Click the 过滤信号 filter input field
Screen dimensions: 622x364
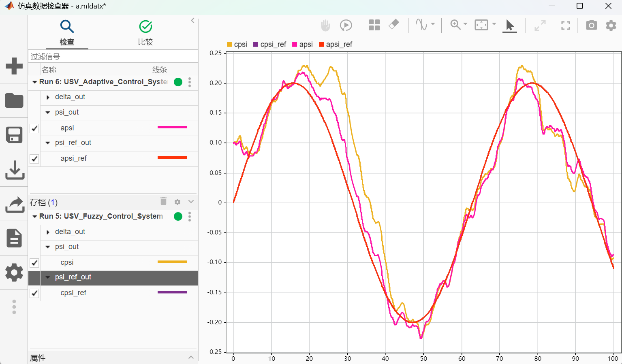pyautogui.click(x=113, y=56)
